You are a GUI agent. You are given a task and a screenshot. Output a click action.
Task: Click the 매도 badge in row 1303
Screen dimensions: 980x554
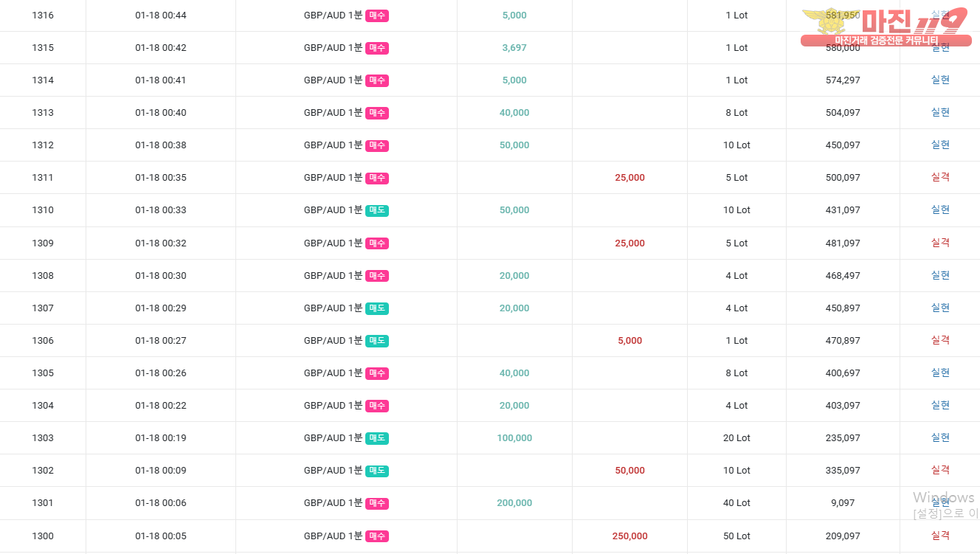tap(377, 438)
